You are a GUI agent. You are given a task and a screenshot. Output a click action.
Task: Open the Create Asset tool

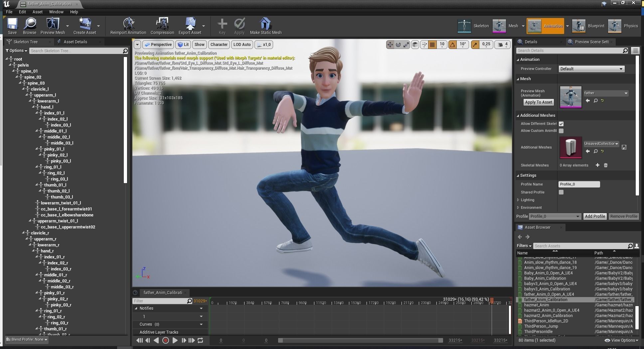(84, 26)
